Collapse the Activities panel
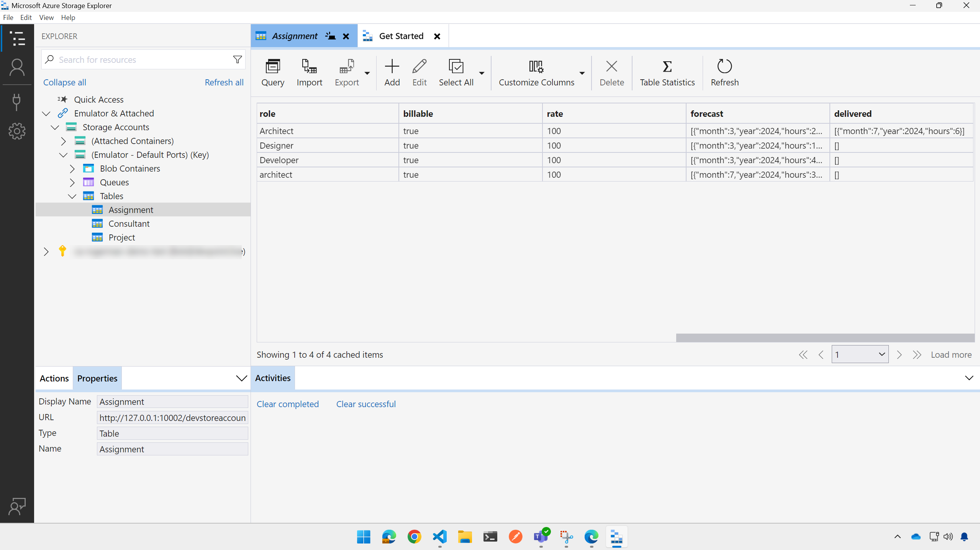 pyautogui.click(x=969, y=378)
